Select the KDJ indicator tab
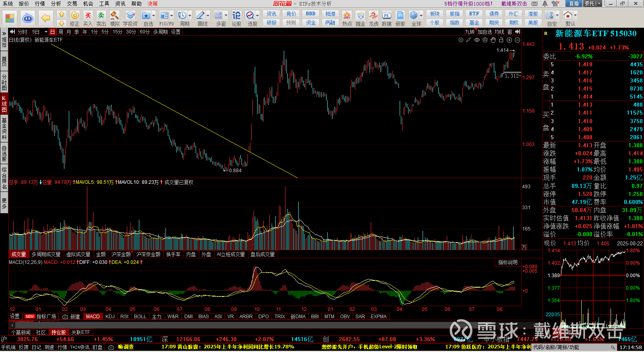The height and width of the screenshot is (352, 644). click(110, 317)
